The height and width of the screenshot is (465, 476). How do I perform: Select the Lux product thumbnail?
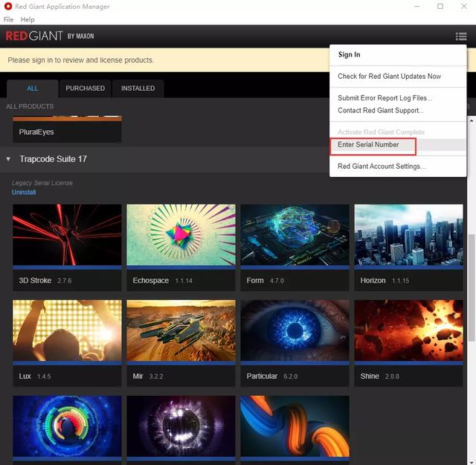tap(67, 330)
